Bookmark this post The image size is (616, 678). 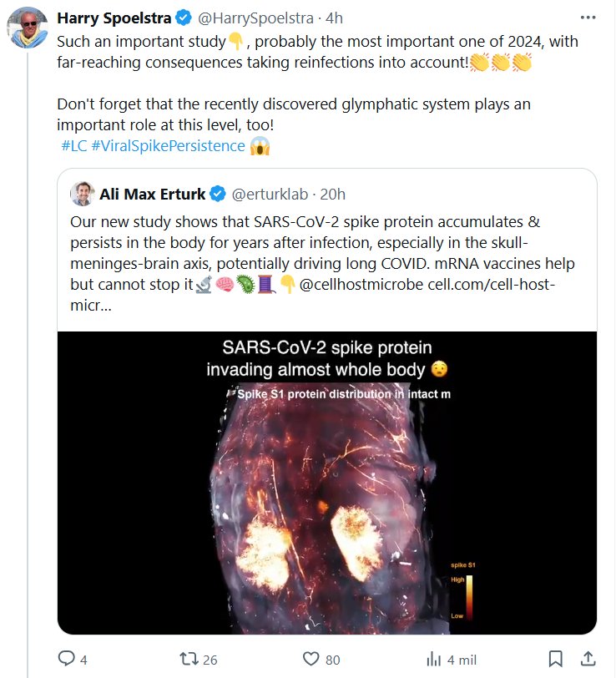555,659
